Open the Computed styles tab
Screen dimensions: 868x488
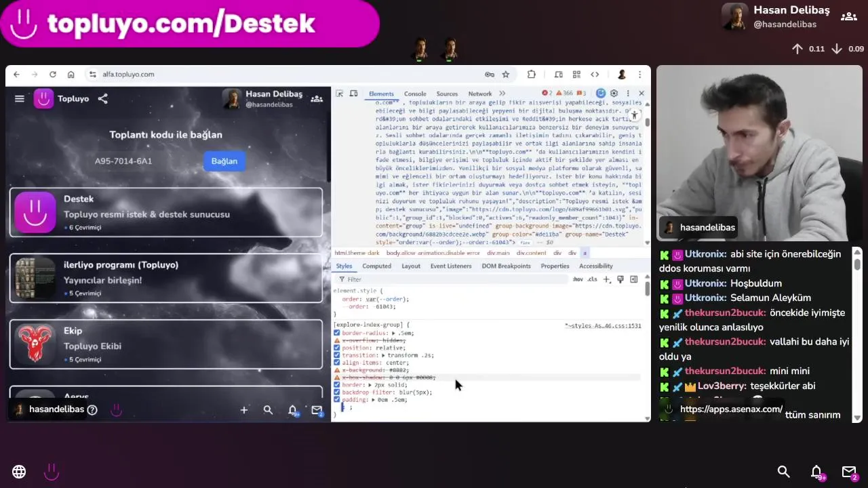tap(376, 266)
